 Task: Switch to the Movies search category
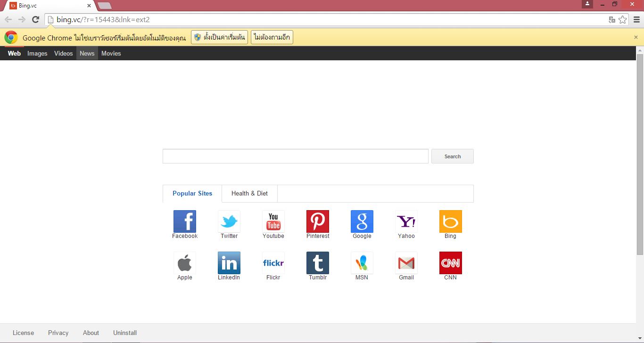111,53
